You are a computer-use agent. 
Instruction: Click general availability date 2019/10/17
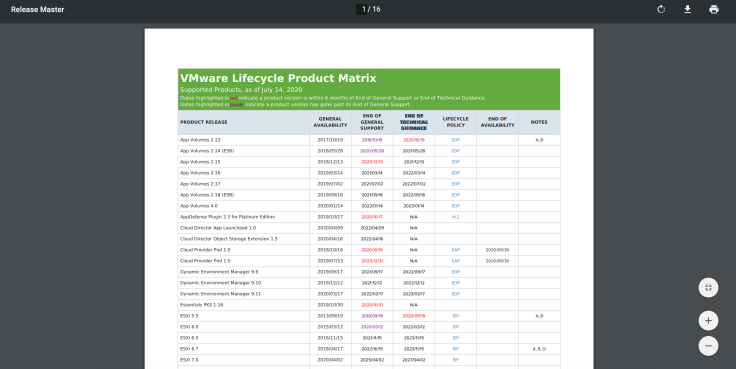click(330, 217)
